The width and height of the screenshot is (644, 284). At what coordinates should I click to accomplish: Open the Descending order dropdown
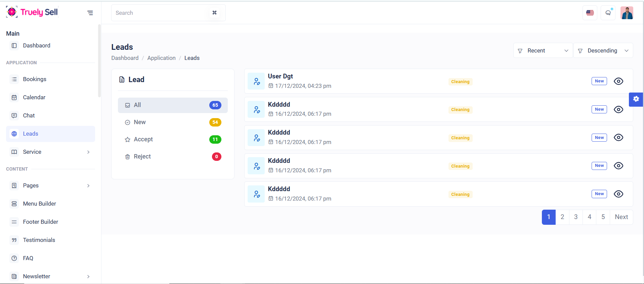point(603,50)
